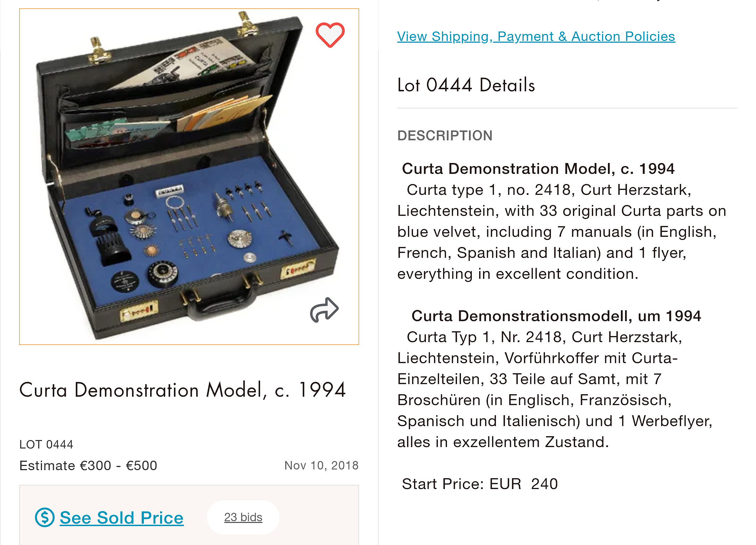The width and height of the screenshot is (756, 545).
Task: Select the lot title below the photo
Action: point(182,390)
